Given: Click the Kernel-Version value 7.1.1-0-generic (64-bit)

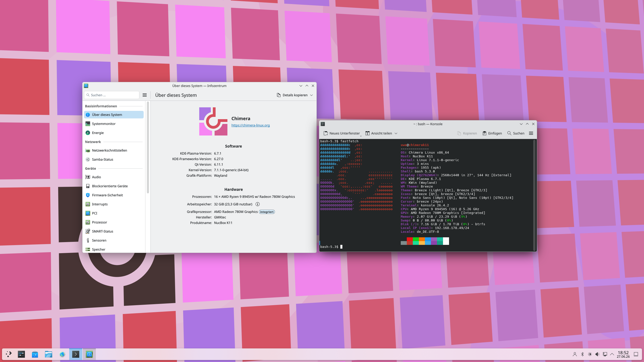Looking at the screenshot, I should [x=231, y=170].
